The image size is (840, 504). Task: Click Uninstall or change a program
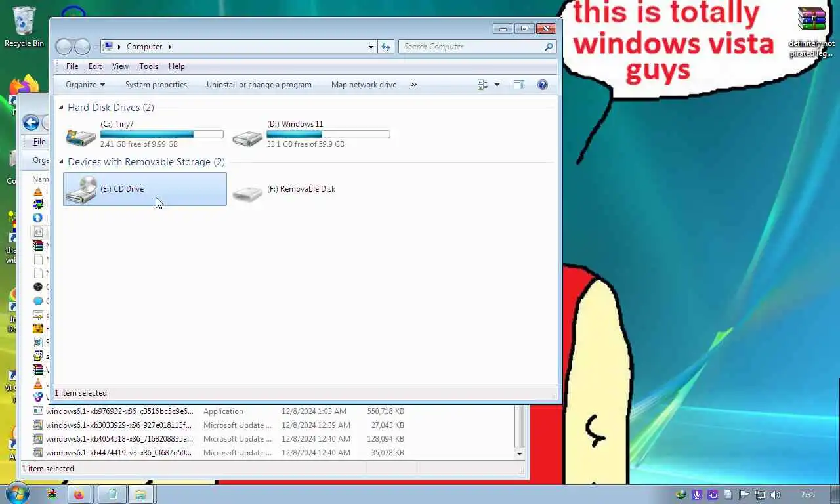point(259,85)
